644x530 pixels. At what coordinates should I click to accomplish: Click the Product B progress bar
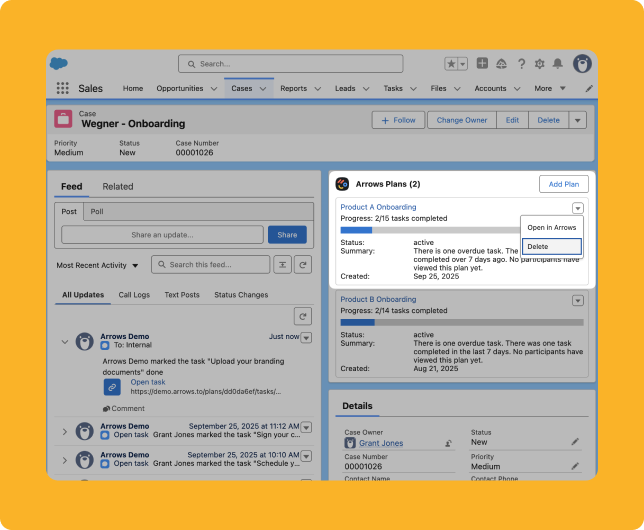pos(462,323)
